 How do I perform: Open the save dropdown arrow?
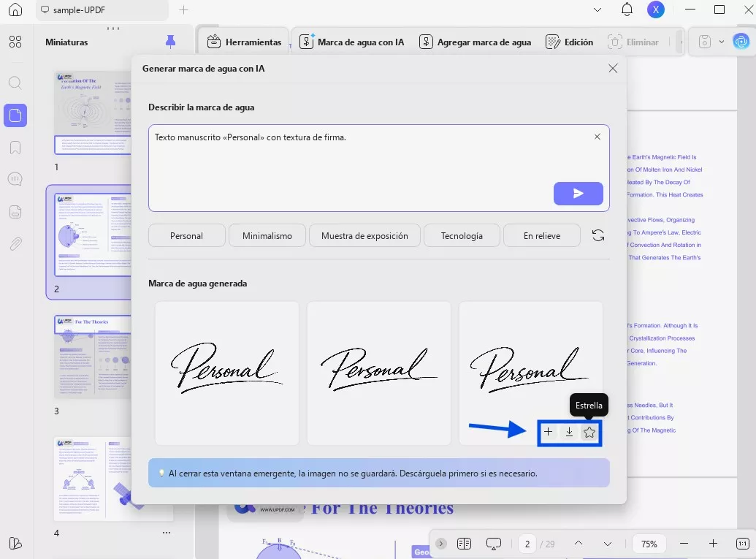(x=721, y=42)
